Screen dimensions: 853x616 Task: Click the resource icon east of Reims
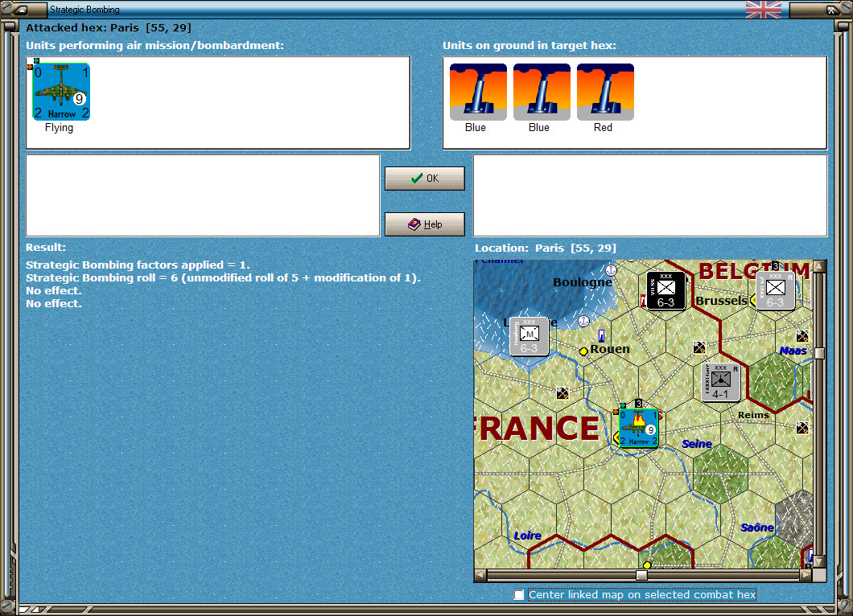point(801,428)
